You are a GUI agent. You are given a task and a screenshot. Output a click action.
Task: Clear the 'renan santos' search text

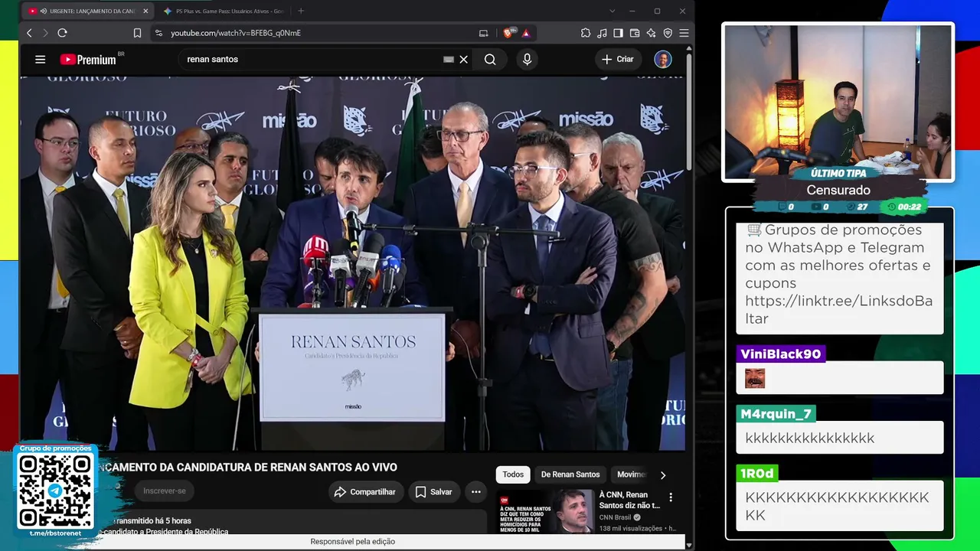(x=463, y=59)
